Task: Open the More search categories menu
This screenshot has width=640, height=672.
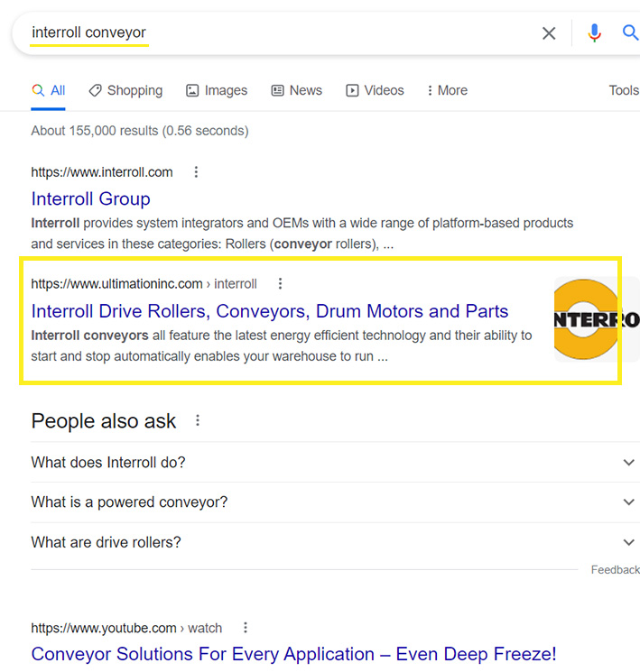Action: (x=447, y=90)
